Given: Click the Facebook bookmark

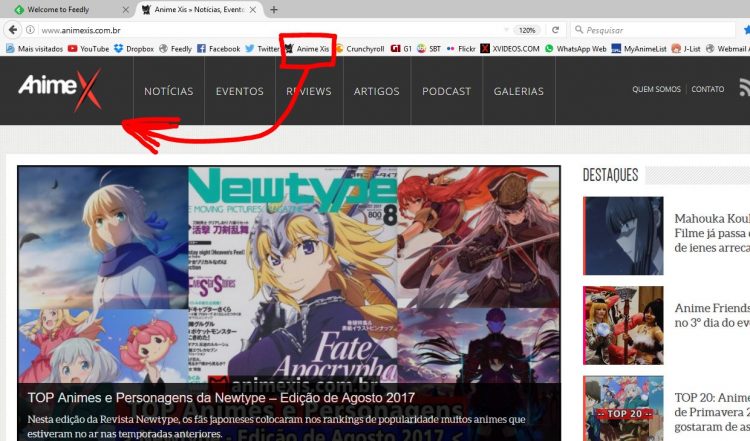Looking at the screenshot, I should click(218, 48).
